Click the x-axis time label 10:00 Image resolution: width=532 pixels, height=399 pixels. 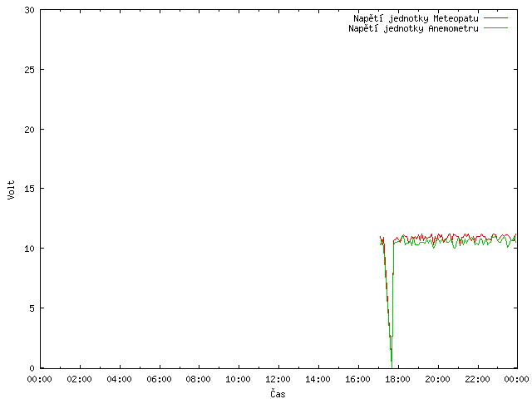[239, 379]
